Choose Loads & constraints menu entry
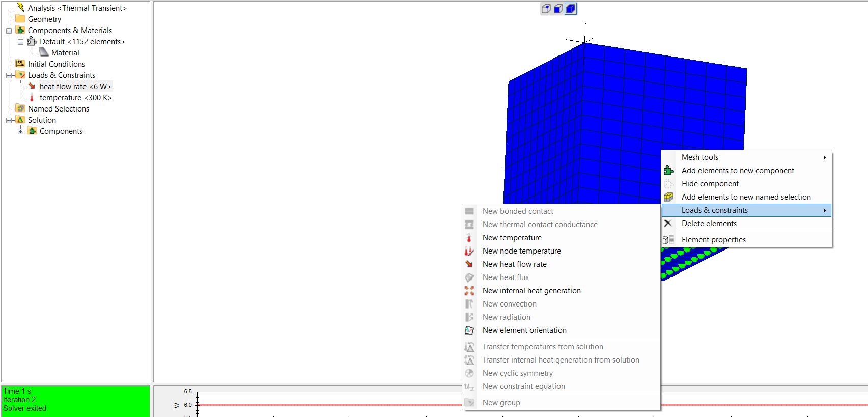The image size is (868, 417). click(747, 210)
